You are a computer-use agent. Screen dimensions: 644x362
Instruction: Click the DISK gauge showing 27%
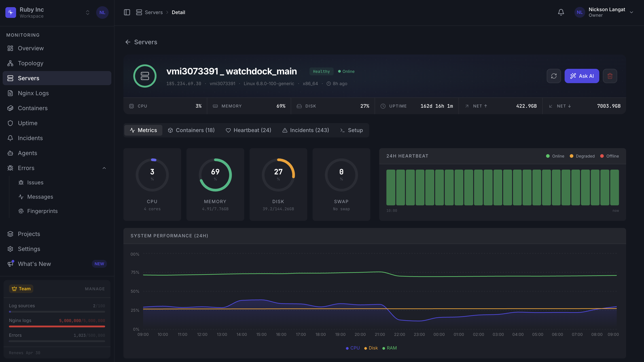278,175
